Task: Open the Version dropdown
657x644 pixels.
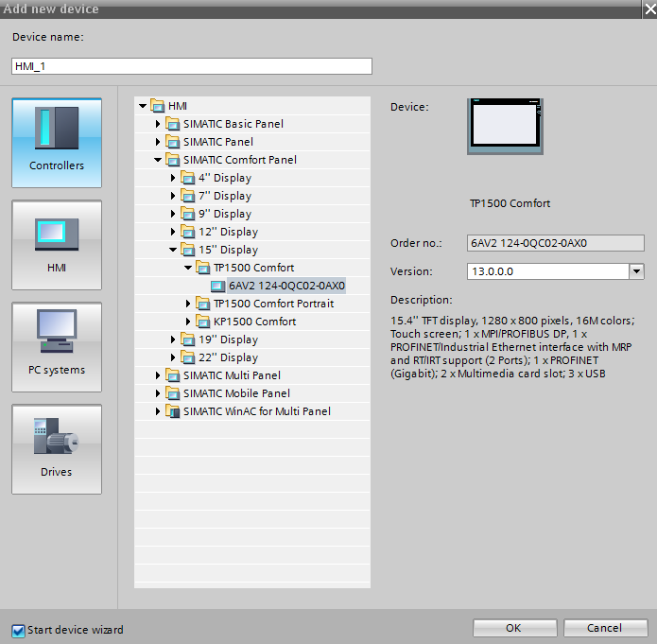Action: (x=636, y=271)
